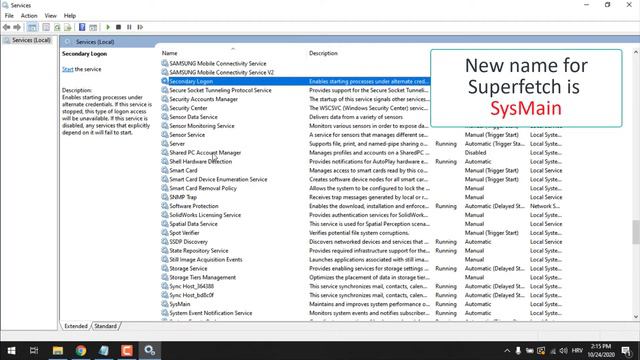Click the Back arrow in the toolbar
The height and width of the screenshot is (360, 640).
[x=6, y=27]
